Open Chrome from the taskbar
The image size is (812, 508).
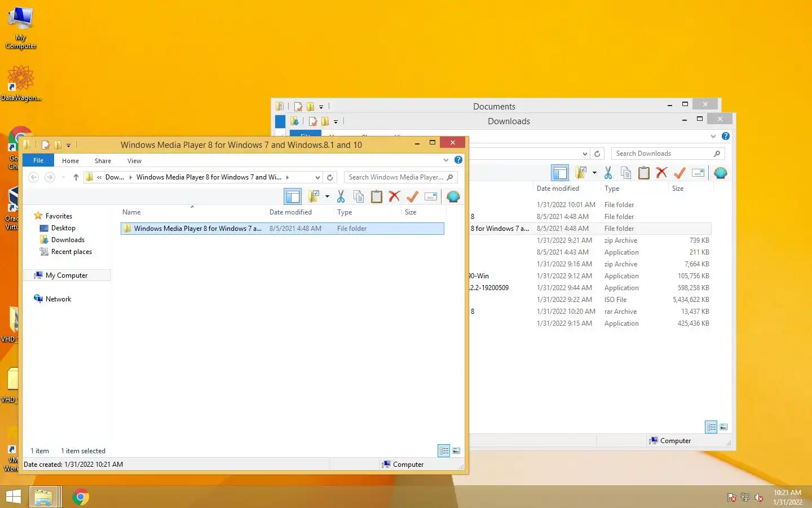coord(80,497)
